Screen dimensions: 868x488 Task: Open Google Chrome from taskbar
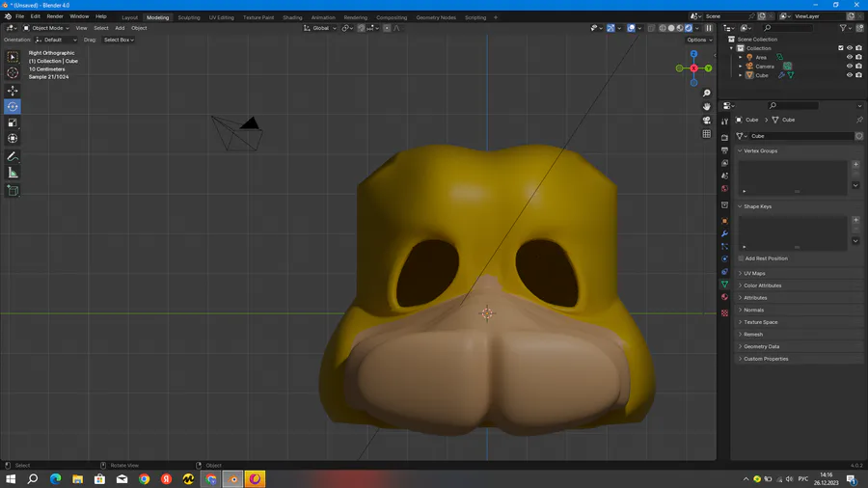pos(144,479)
